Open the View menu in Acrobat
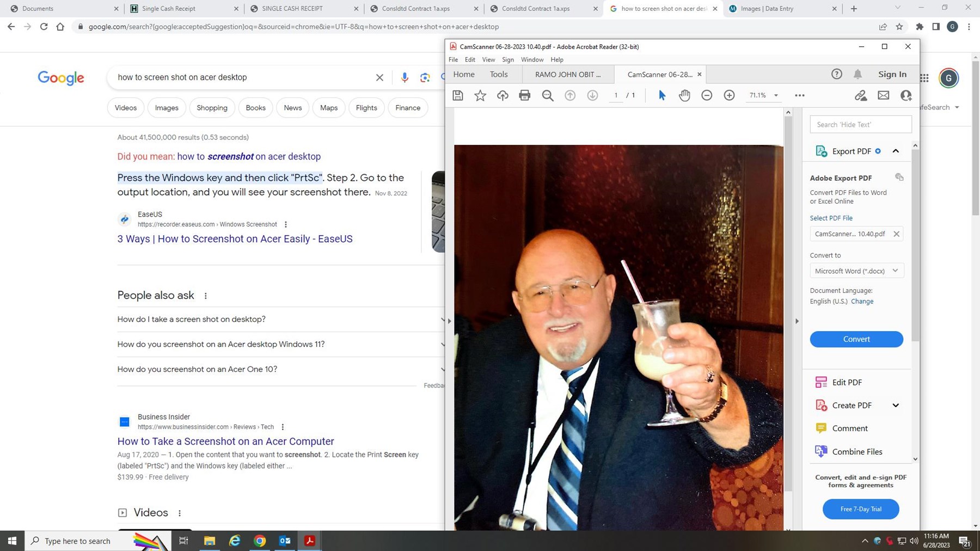 pyautogui.click(x=488, y=59)
